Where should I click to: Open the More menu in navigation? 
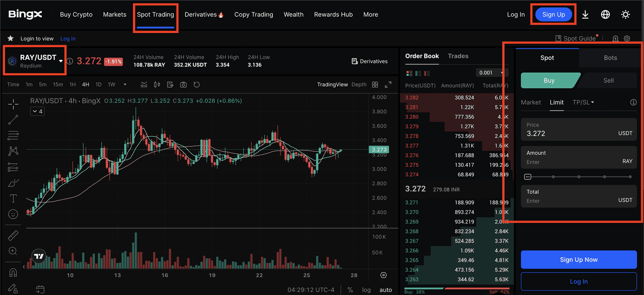pos(371,15)
